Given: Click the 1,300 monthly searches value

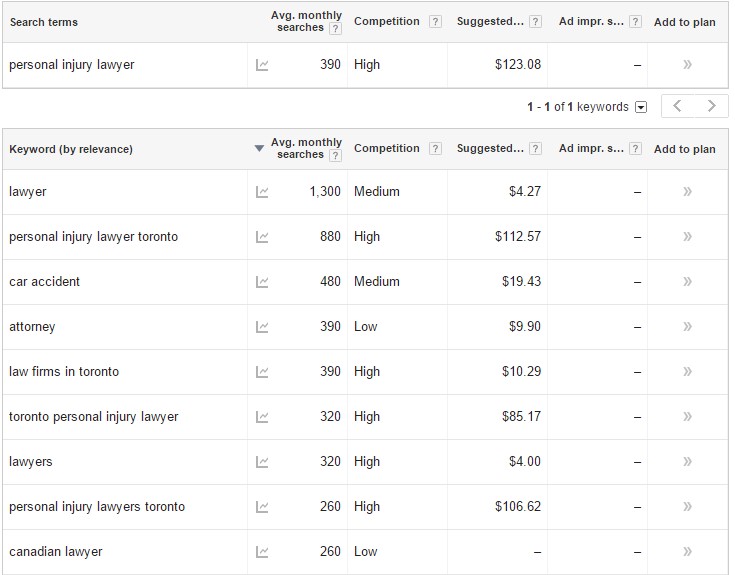Looking at the screenshot, I should (x=325, y=192).
